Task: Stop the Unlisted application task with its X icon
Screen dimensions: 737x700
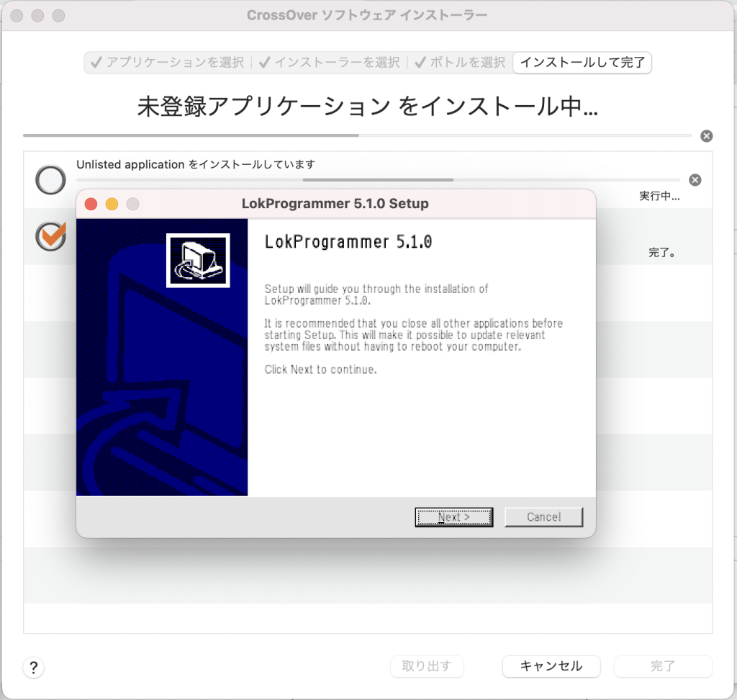Action: click(695, 180)
